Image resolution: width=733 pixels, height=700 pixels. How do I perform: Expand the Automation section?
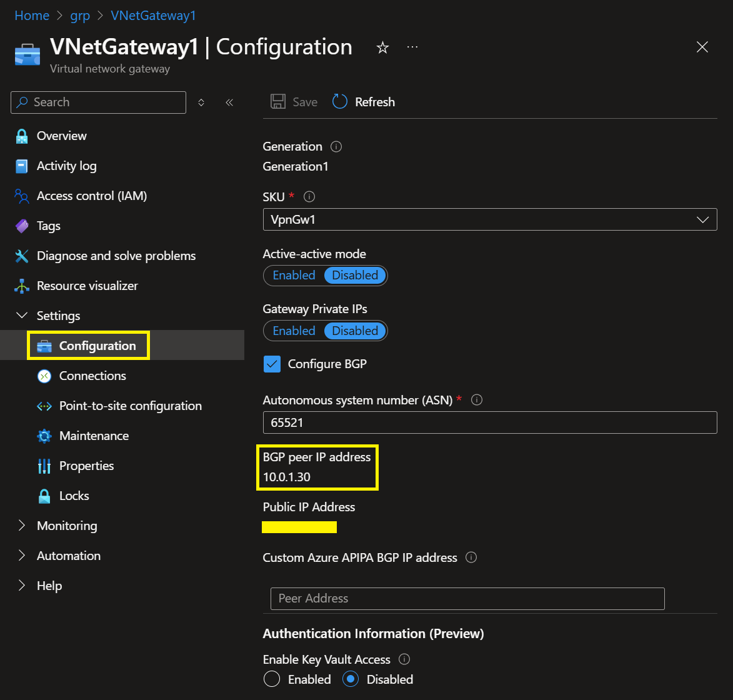click(21, 556)
